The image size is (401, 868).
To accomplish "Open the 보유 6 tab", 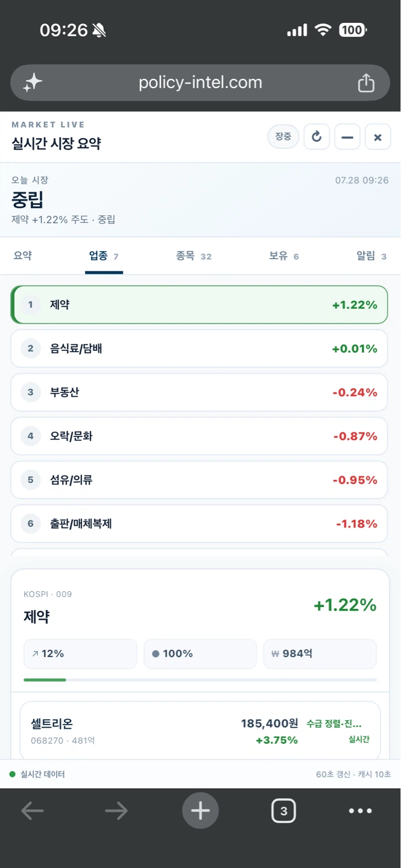I will 284,256.
